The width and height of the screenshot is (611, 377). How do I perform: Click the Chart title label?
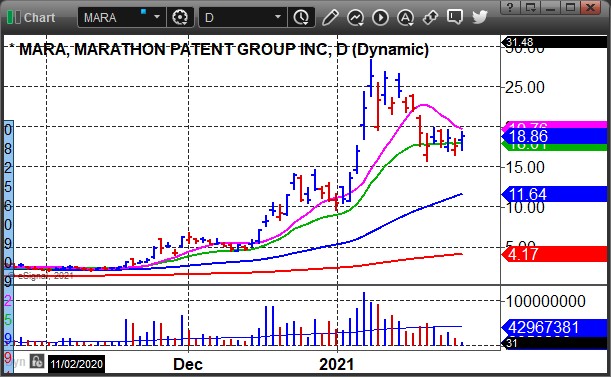click(39, 18)
